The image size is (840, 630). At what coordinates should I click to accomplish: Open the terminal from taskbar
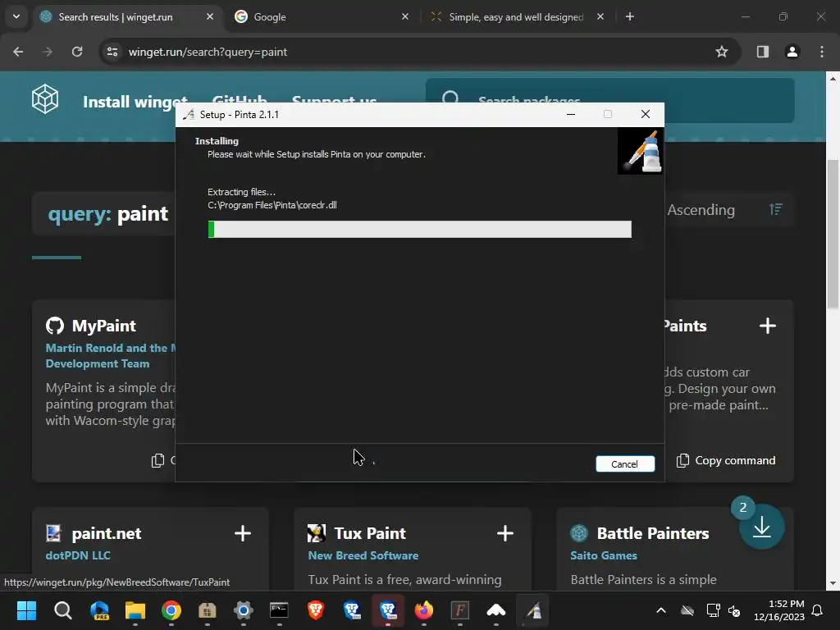279,610
